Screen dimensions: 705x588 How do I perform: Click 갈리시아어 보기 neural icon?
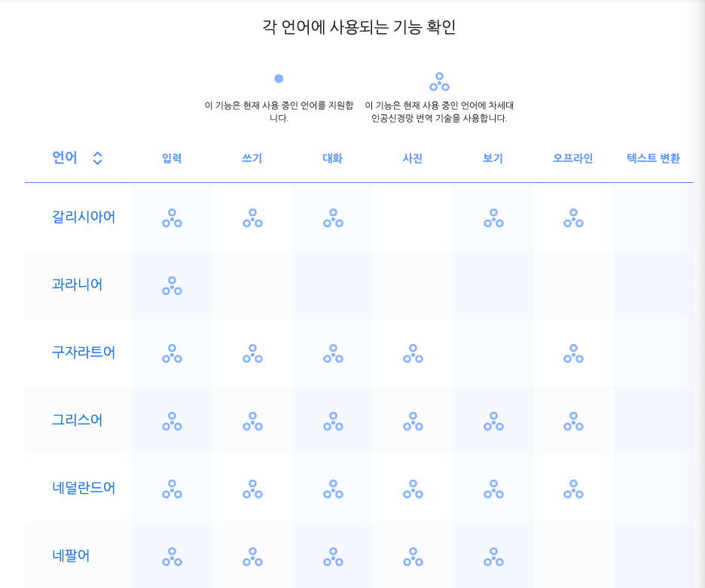pos(493,218)
